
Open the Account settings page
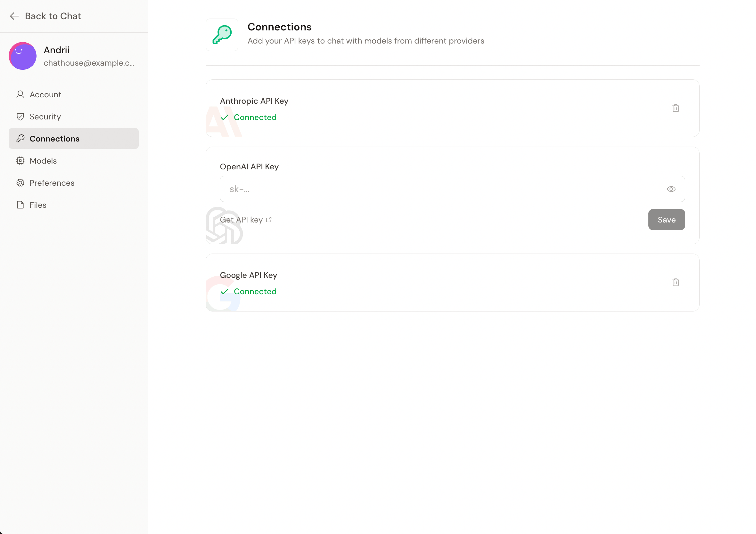(45, 95)
